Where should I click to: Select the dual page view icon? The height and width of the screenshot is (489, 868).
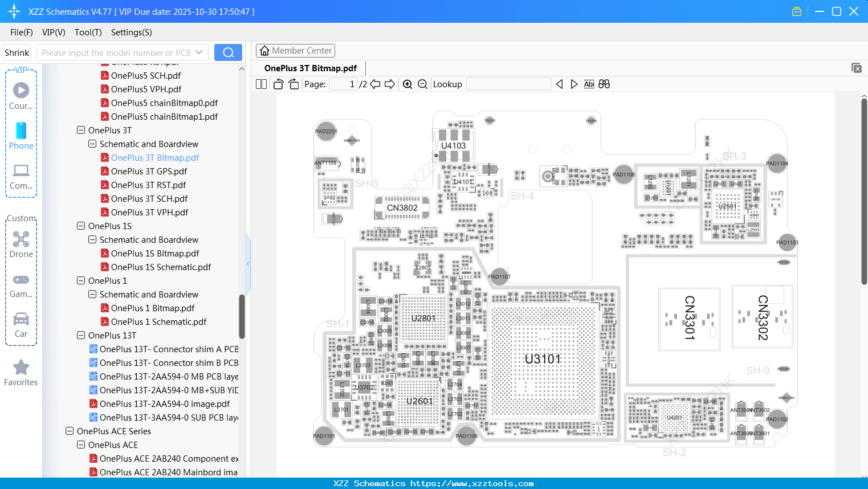[x=260, y=84]
